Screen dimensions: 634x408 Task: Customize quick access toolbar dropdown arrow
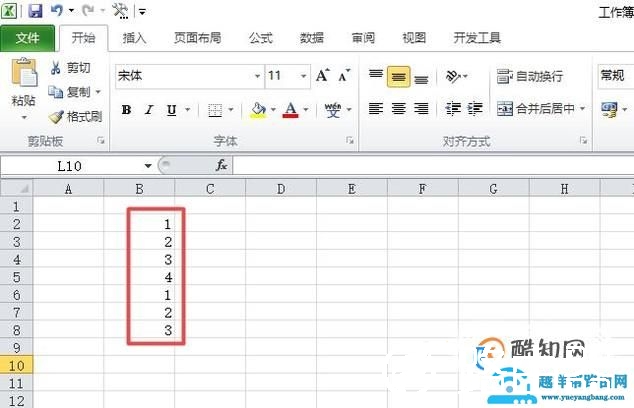pyautogui.click(x=142, y=12)
